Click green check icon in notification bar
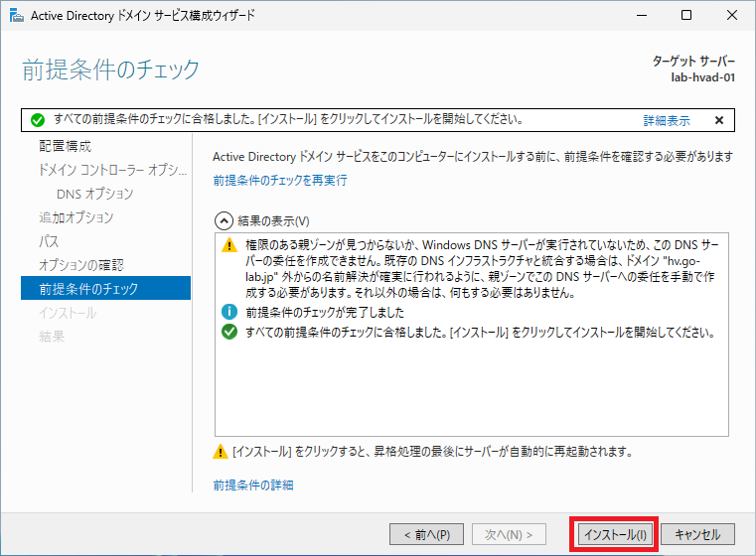The width and height of the screenshot is (756, 556). point(38,120)
